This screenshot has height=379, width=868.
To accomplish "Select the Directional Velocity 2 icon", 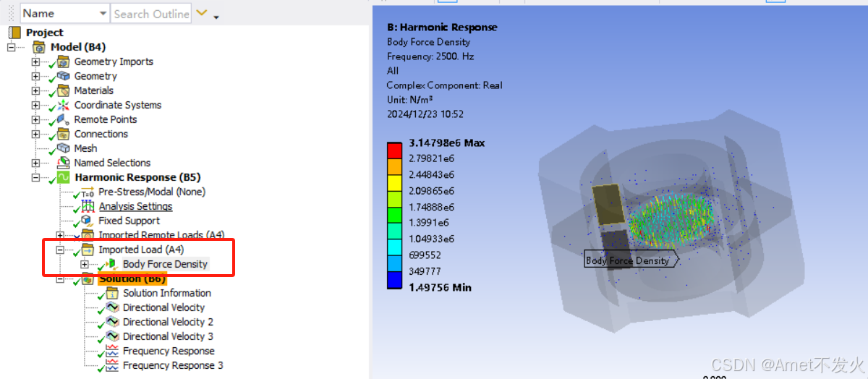I will (111, 322).
